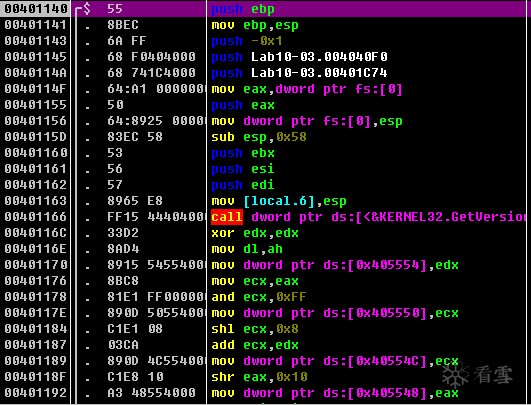
Task: Click 'mov dword ptr ds:[0x40554C],ecx' line
Action: tap(335, 361)
